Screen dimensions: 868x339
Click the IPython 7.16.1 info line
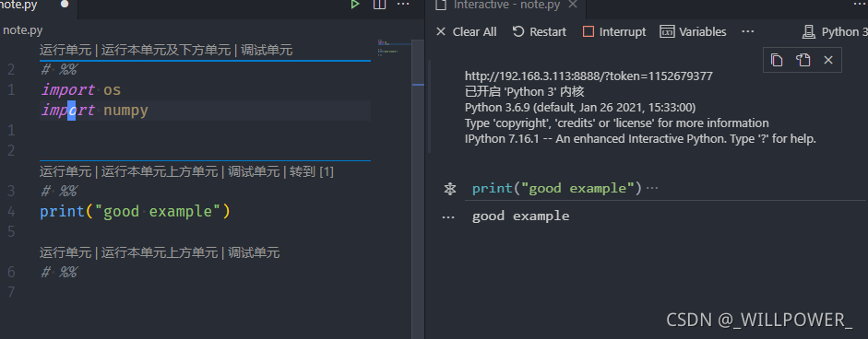pos(640,139)
